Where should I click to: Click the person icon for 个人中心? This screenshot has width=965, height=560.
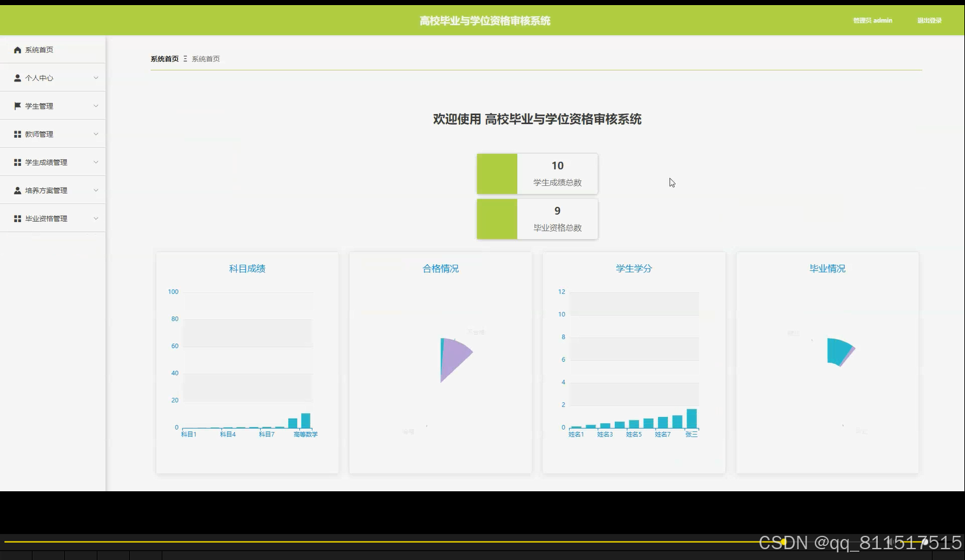tap(18, 78)
